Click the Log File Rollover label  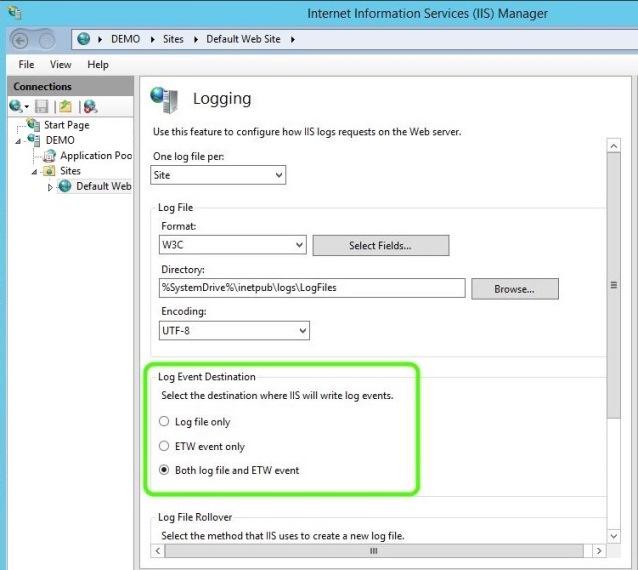pyautogui.click(x=195, y=517)
